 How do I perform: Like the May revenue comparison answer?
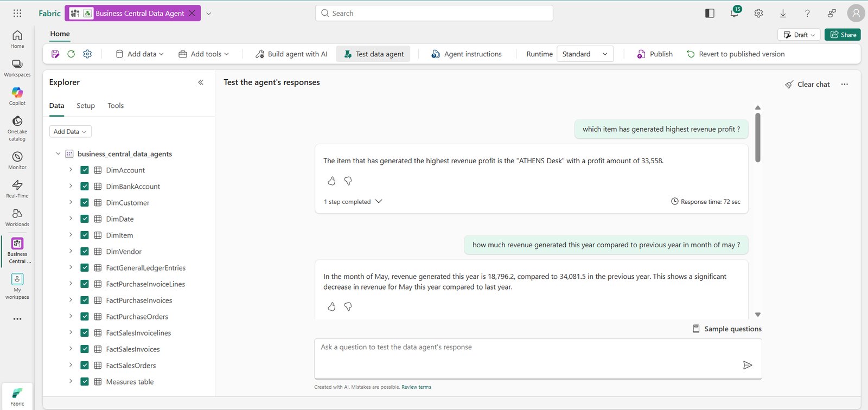point(331,306)
